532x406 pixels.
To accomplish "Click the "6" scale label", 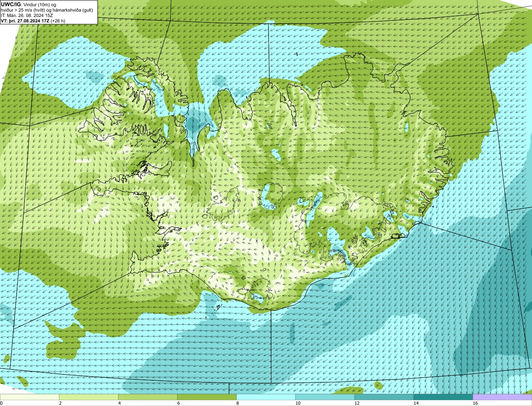I will point(178,403).
